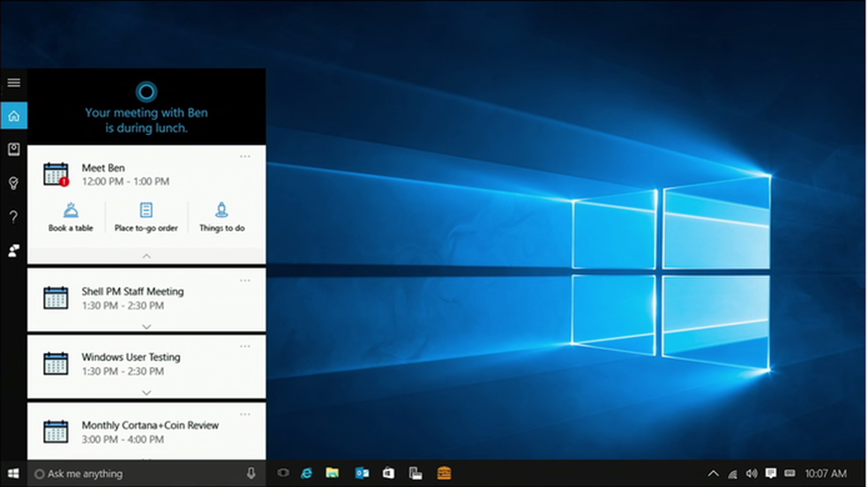The image size is (868, 487).
Task: Click the Monthly Cortana+Coin Review calendar icon
Action: [56, 431]
